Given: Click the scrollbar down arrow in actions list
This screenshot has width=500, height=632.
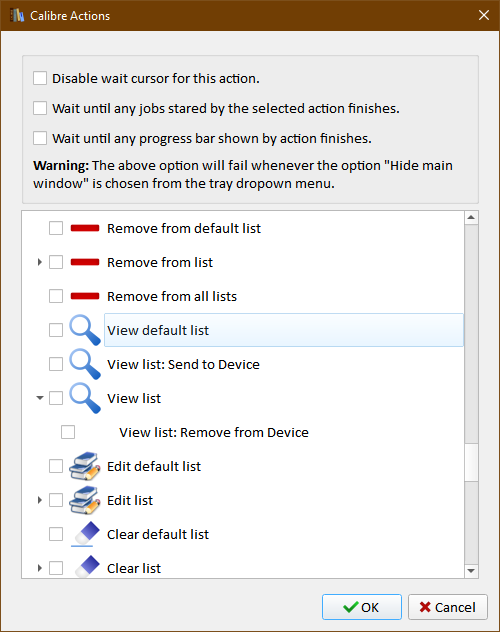Looking at the screenshot, I should pyautogui.click(x=471, y=571).
